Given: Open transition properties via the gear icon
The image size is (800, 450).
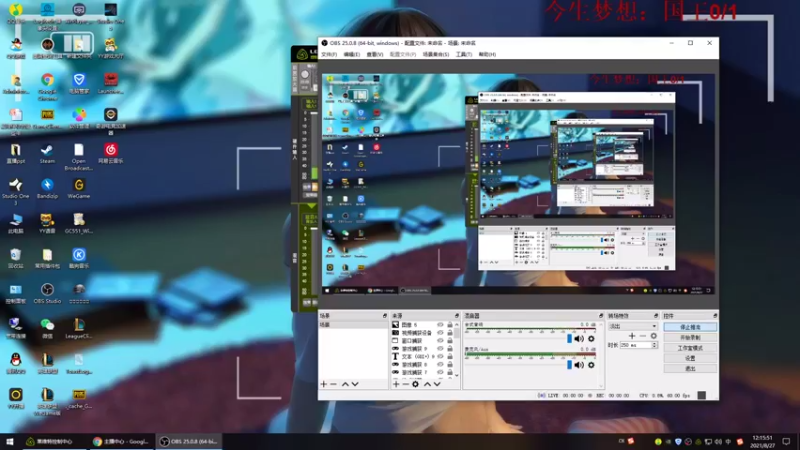Looking at the screenshot, I should point(654,336).
